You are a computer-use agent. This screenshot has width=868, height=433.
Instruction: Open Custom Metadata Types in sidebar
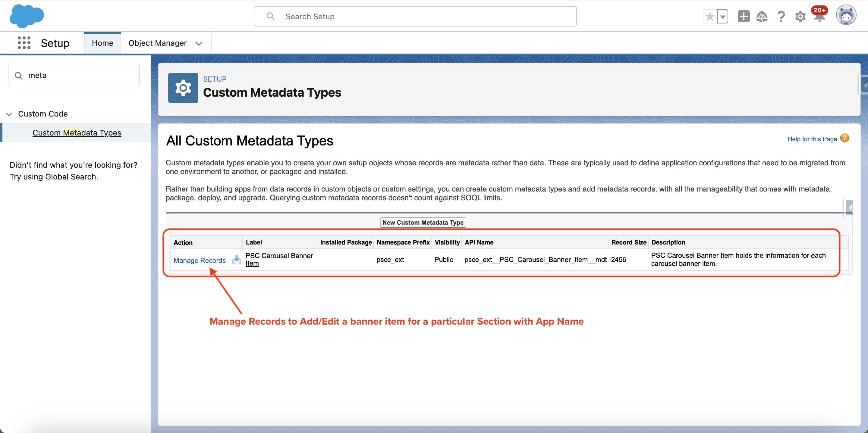77,133
